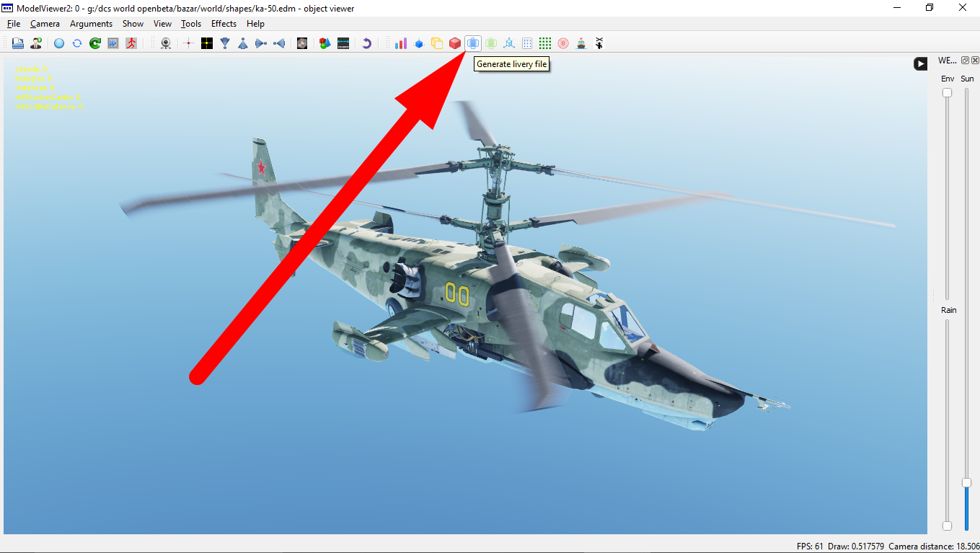Click the blue dotted grid icon
The height and width of the screenshot is (553, 980).
point(527,43)
